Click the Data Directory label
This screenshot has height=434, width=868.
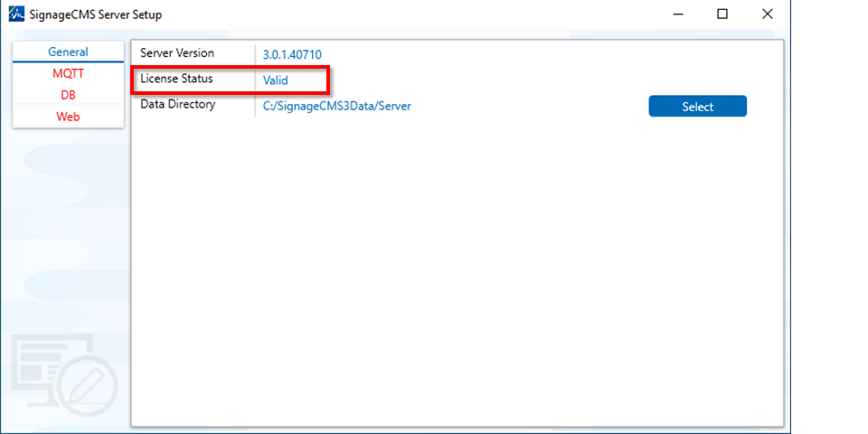click(178, 104)
